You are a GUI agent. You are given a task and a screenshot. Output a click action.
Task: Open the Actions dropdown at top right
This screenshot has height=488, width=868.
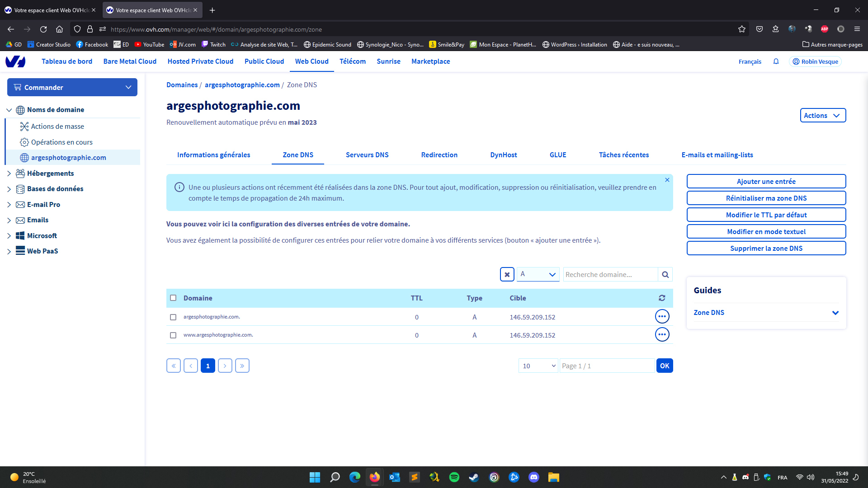coord(822,116)
